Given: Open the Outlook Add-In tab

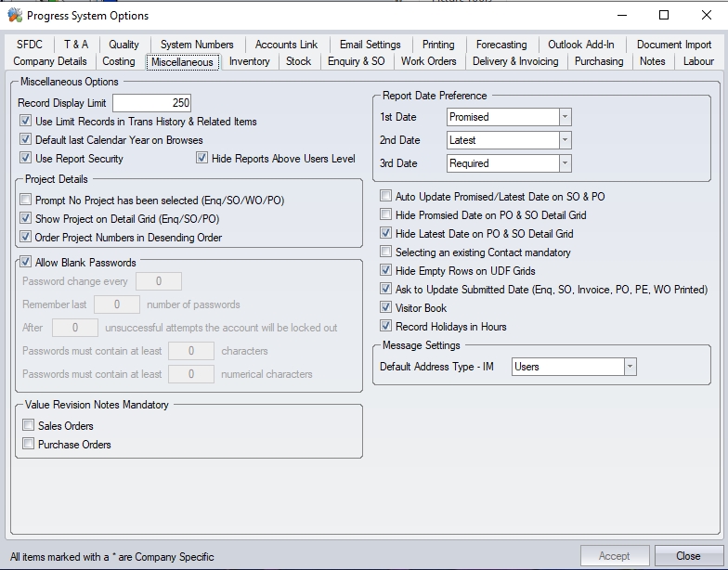Looking at the screenshot, I should tap(580, 45).
